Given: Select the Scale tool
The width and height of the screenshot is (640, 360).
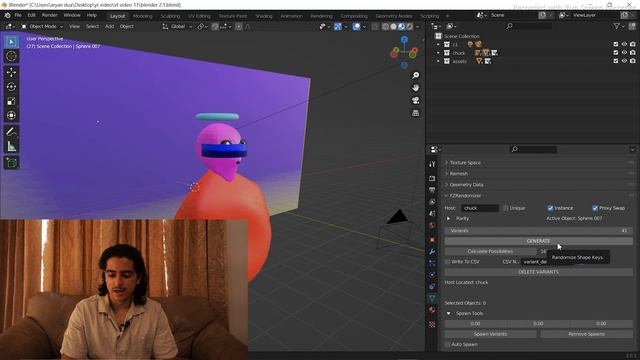Looking at the screenshot, I should pos(11,101).
